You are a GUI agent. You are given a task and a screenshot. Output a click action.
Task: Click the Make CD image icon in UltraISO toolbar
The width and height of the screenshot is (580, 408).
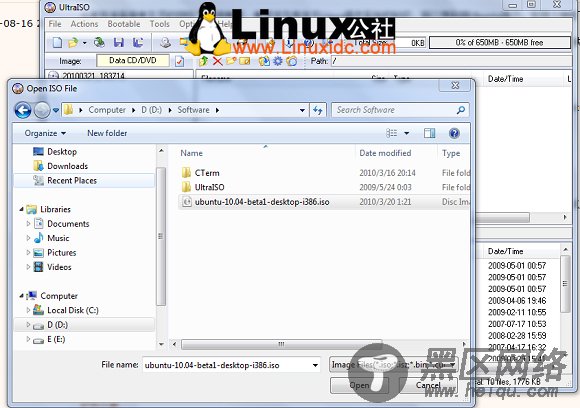[x=165, y=43]
